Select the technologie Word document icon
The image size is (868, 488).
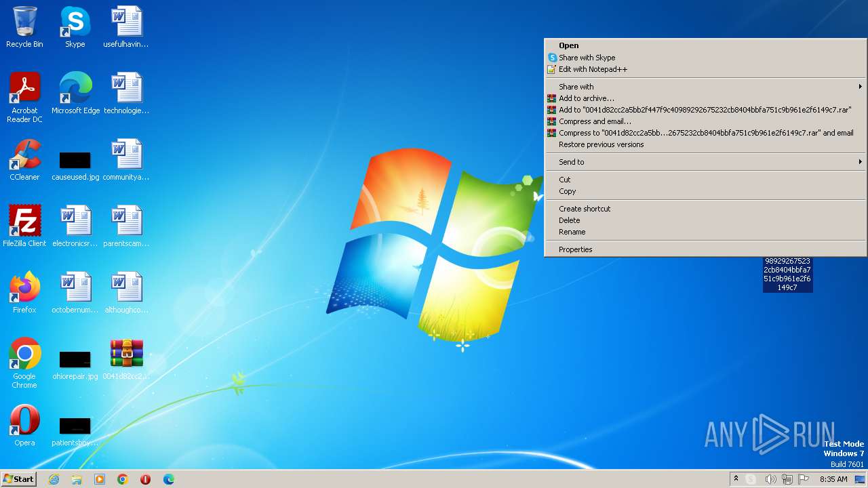(126, 94)
